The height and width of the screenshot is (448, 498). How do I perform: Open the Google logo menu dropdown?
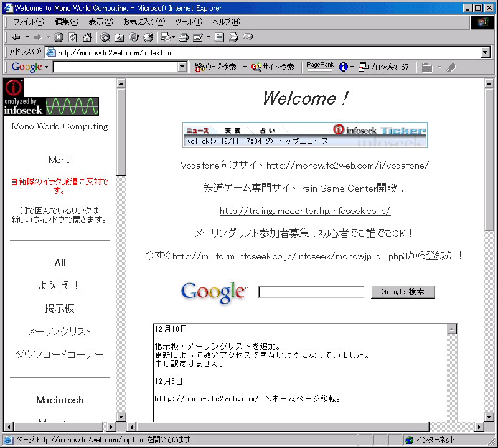(46, 67)
